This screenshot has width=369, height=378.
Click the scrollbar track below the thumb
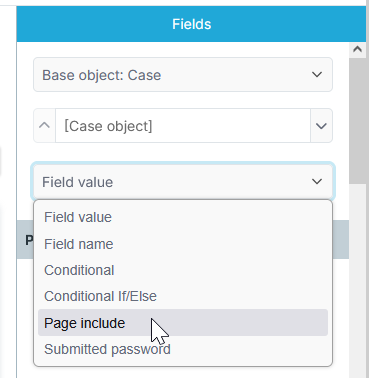click(x=357, y=280)
